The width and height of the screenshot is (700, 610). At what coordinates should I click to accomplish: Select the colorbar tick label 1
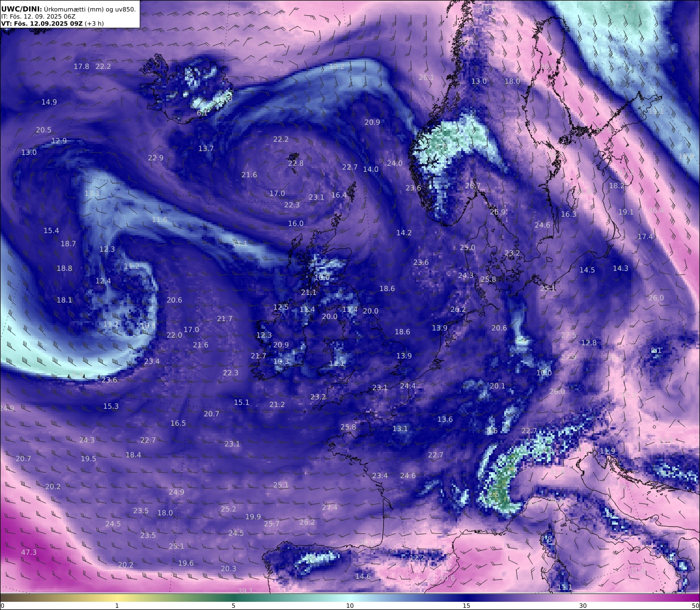pyautogui.click(x=117, y=606)
